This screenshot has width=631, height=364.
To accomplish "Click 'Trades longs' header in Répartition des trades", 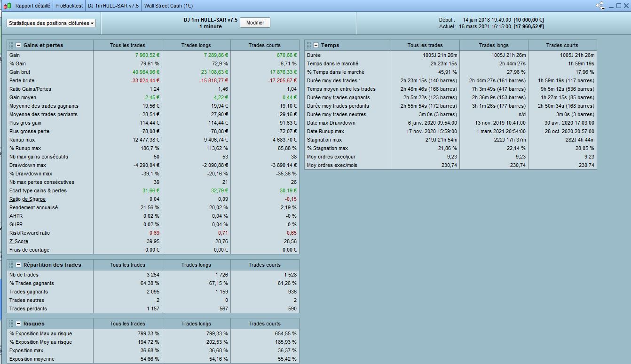I will pyautogui.click(x=196, y=265).
